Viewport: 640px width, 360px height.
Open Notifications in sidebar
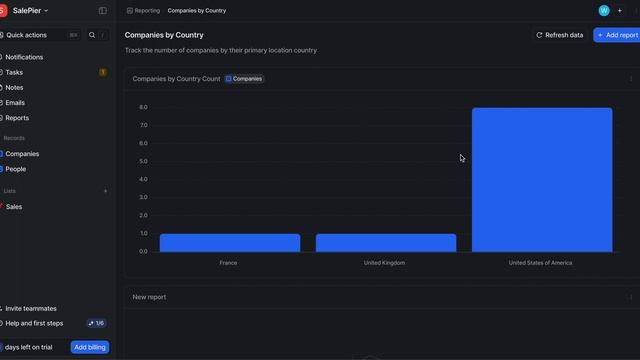point(24,57)
